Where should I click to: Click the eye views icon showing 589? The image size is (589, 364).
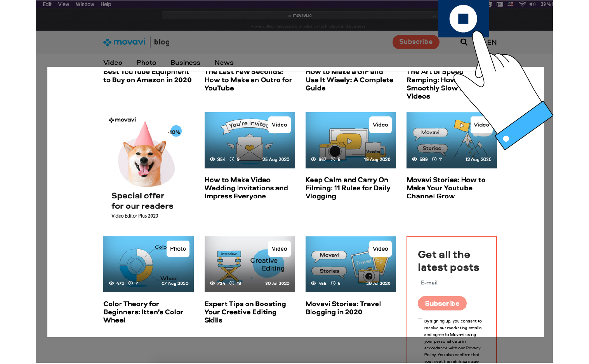pyautogui.click(x=414, y=159)
